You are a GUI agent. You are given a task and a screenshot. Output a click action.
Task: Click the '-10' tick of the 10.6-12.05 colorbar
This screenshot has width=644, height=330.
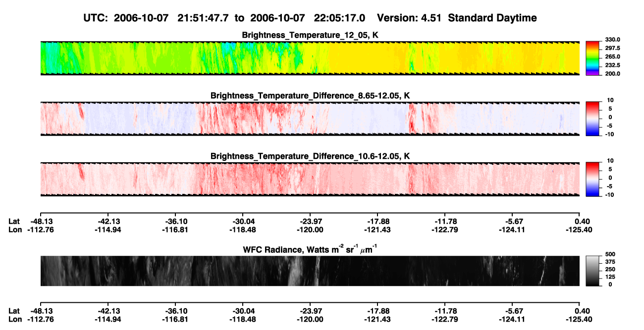click(609, 195)
